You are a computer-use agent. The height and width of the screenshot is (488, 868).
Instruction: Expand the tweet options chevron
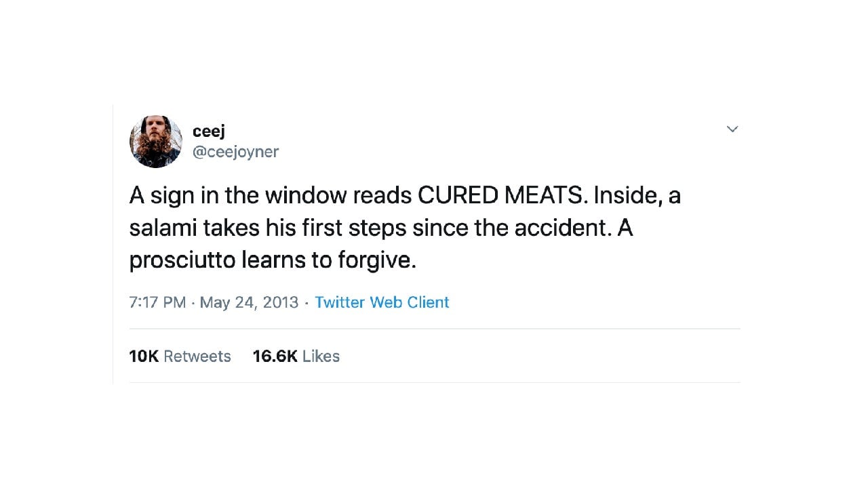click(x=732, y=129)
